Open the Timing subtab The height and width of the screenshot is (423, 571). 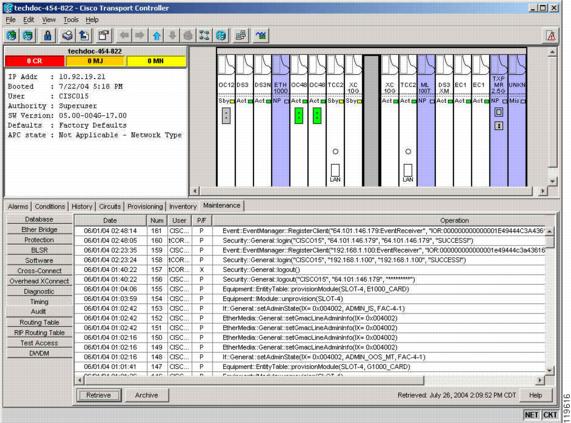(x=39, y=301)
